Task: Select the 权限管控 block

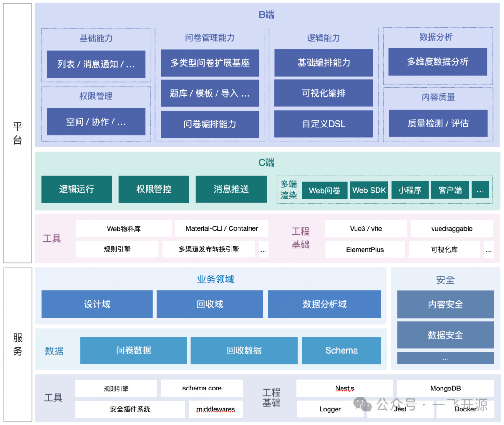Action: (154, 189)
